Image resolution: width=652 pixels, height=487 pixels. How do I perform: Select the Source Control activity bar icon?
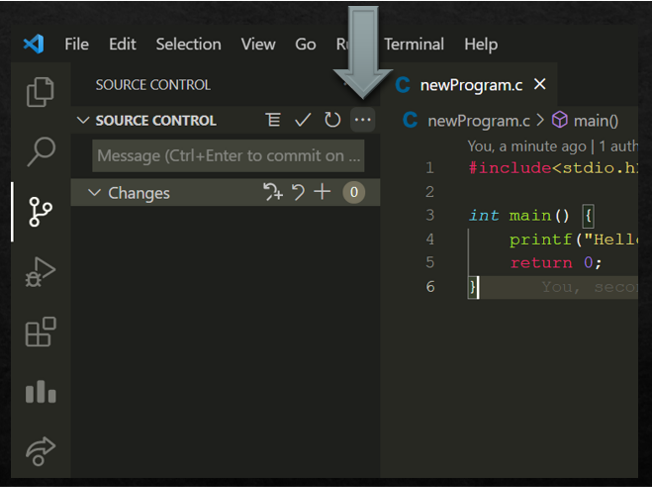[x=40, y=212]
